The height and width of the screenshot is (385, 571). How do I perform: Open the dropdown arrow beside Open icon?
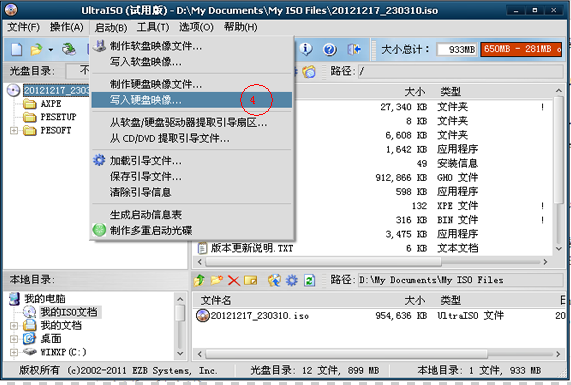51,50
